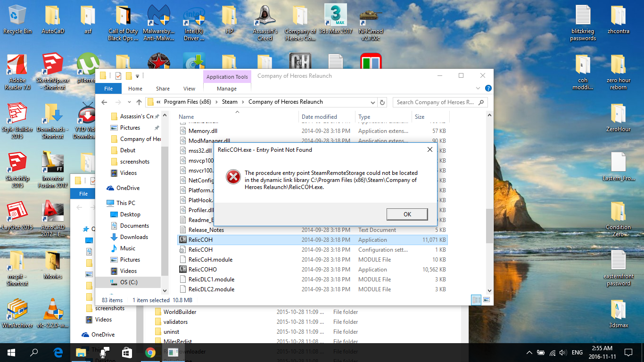Open the Recycle Bin desktop icon

pos(17,19)
